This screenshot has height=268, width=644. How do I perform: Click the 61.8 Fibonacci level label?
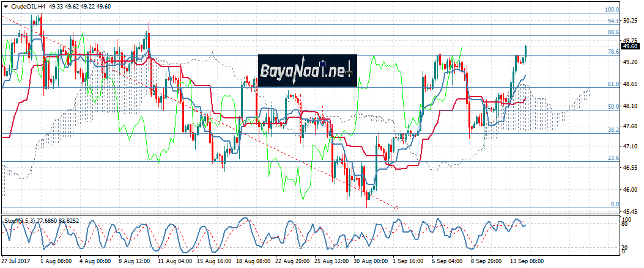click(x=612, y=84)
